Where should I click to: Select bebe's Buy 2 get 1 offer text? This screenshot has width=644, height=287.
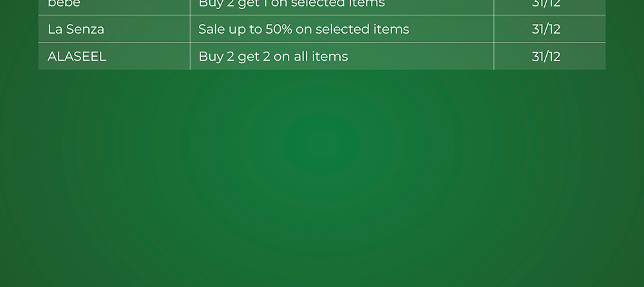(291, 4)
